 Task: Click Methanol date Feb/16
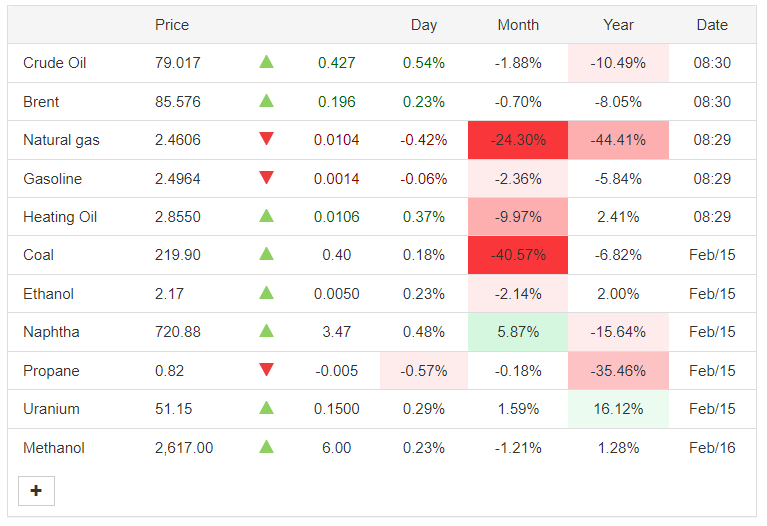pos(712,448)
